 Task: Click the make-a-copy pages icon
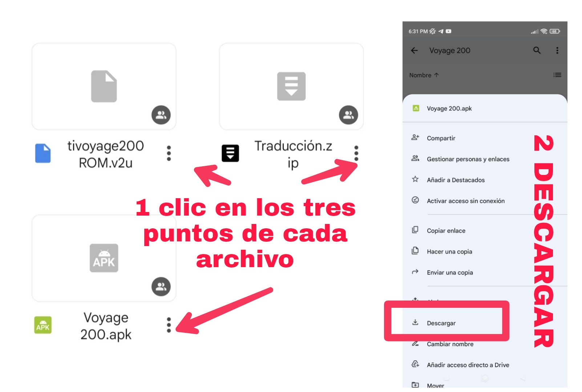click(415, 251)
